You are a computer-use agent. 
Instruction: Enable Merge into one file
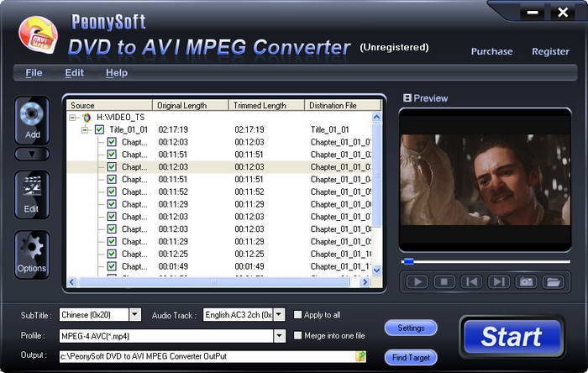pos(297,335)
